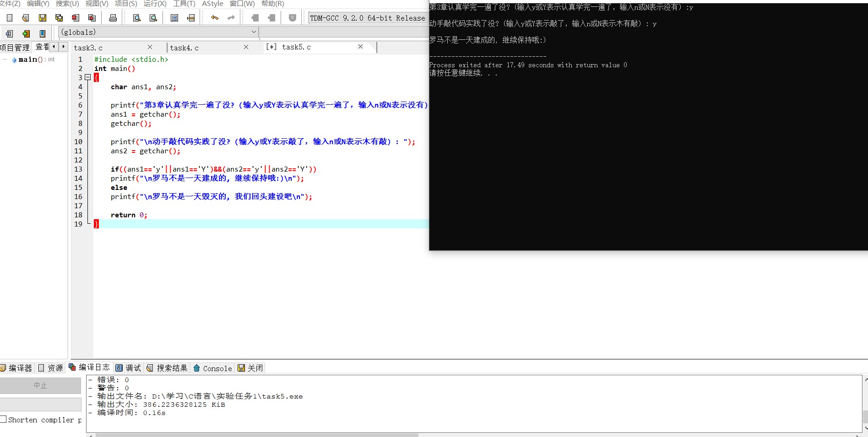Click the blue Goto bookmark icon

click(x=43, y=33)
